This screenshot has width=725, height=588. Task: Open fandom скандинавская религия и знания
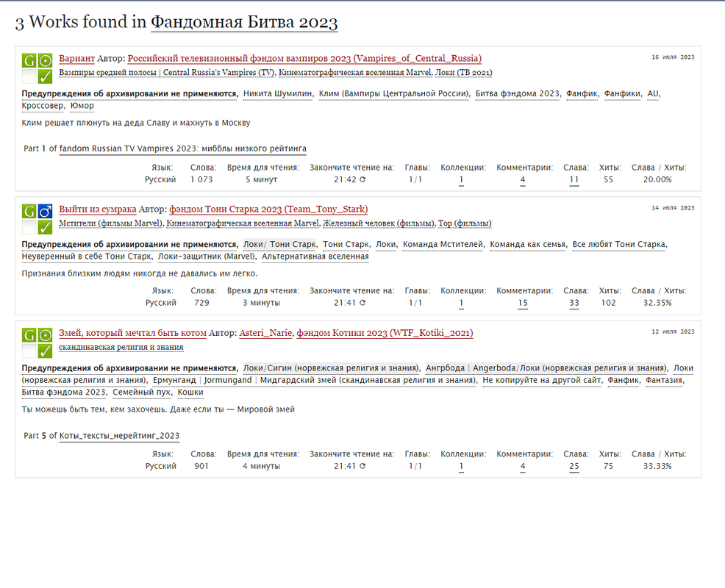[121, 347]
